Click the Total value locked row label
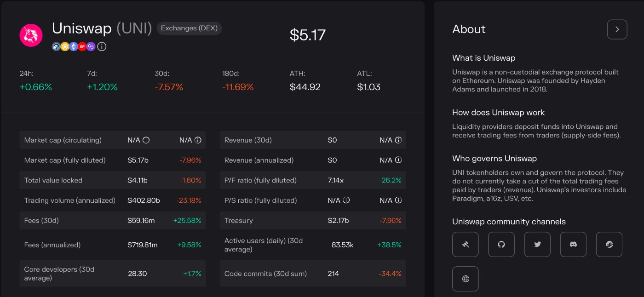This screenshot has height=297, width=644. [53, 181]
